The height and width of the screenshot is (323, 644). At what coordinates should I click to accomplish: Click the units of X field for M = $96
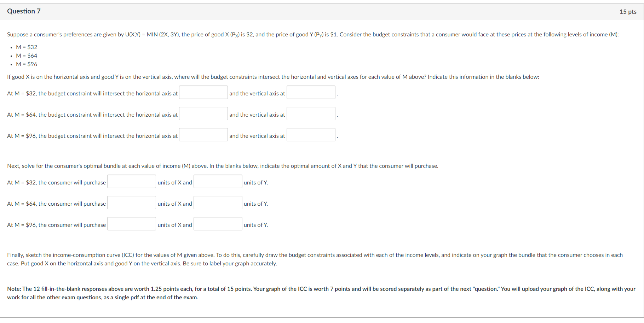131,223
